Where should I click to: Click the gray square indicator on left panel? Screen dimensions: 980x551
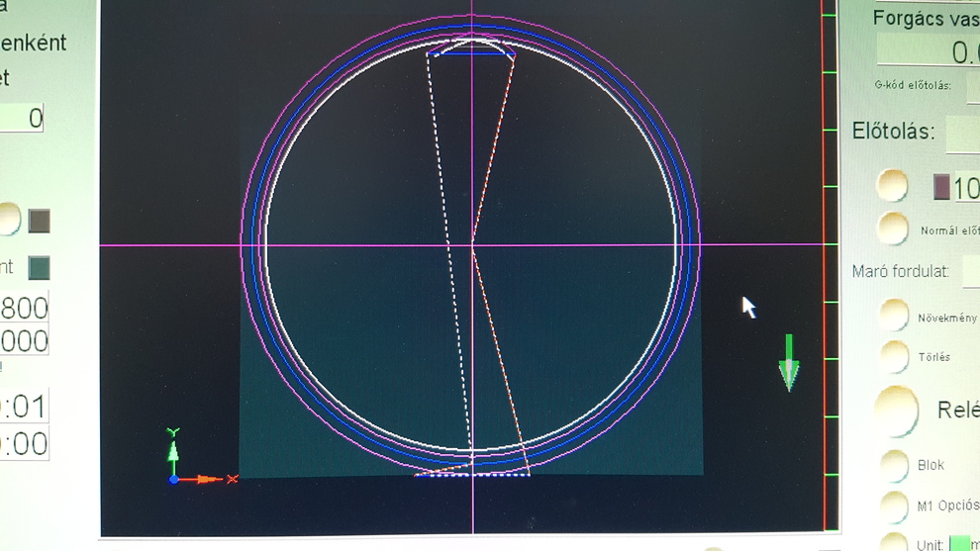click(39, 220)
